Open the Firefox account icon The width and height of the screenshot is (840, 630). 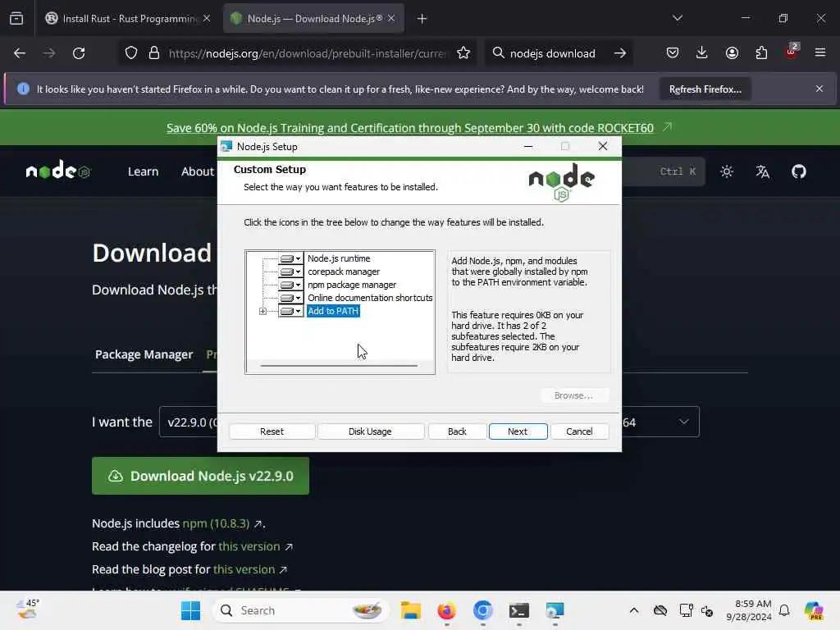pos(732,53)
